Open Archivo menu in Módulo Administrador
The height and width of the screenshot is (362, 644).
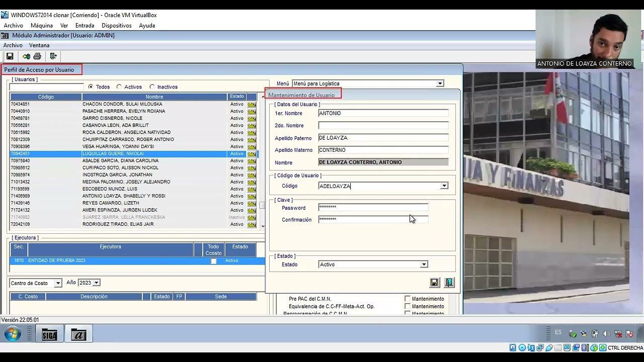pyautogui.click(x=13, y=45)
